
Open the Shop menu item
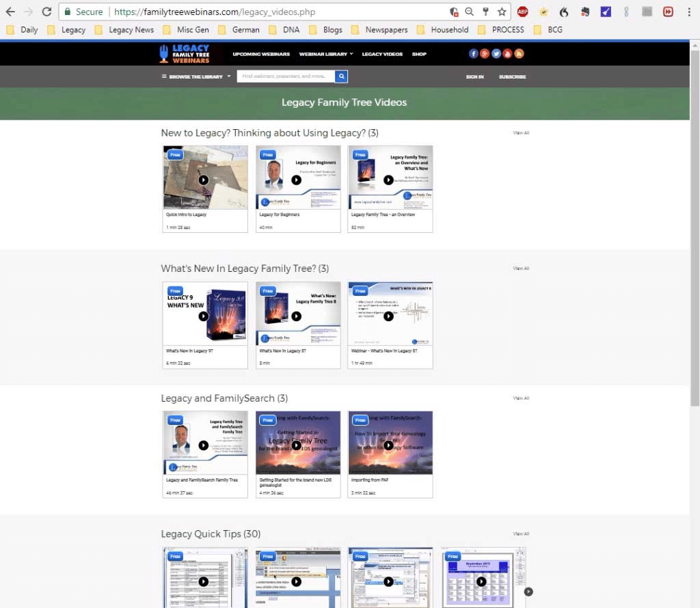point(419,54)
